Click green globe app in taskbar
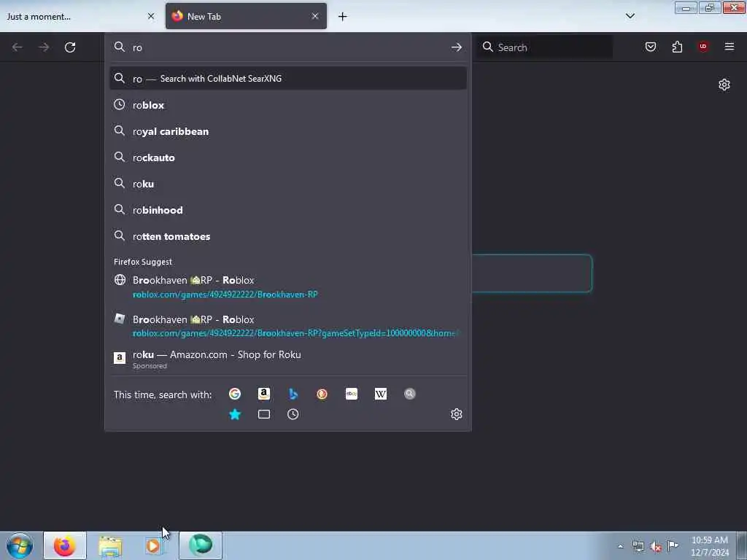The image size is (747, 560). 201,545
